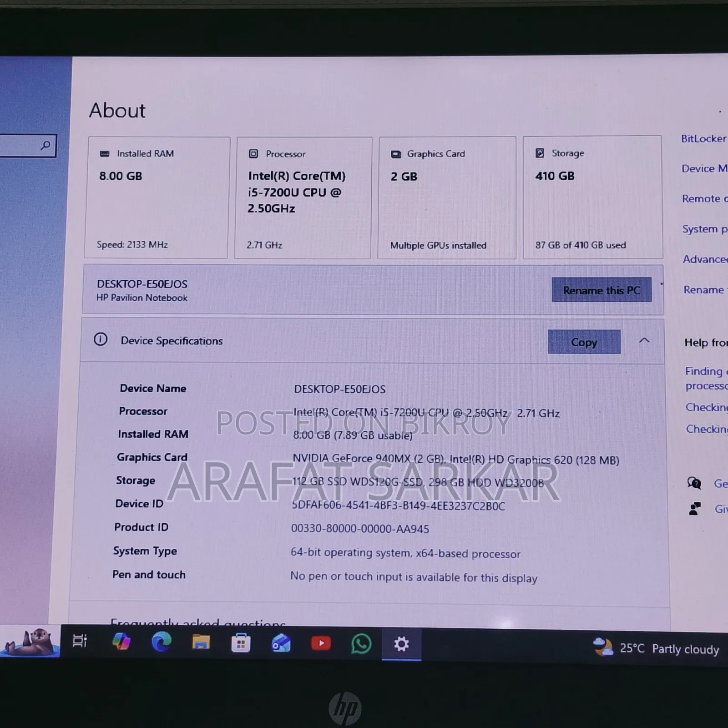The image size is (728, 728).
Task: Click the 112 GB SSD storage text
Action: pyautogui.click(x=418, y=482)
